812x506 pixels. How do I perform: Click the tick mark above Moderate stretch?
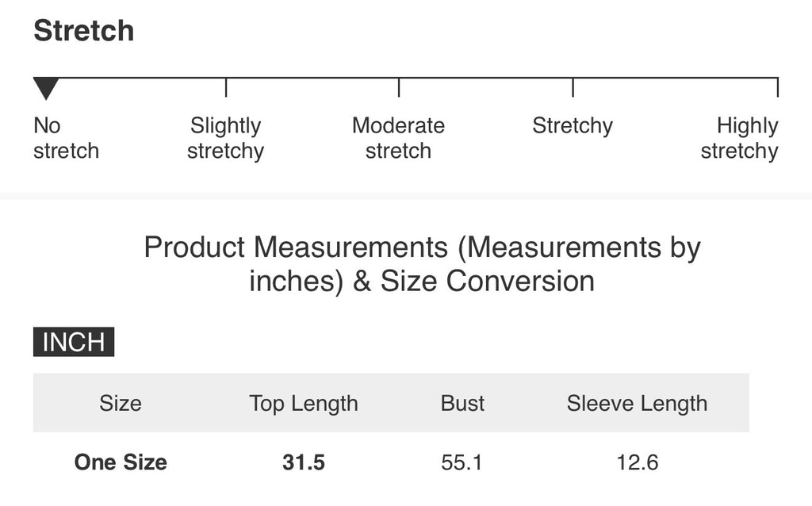point(399,87)
